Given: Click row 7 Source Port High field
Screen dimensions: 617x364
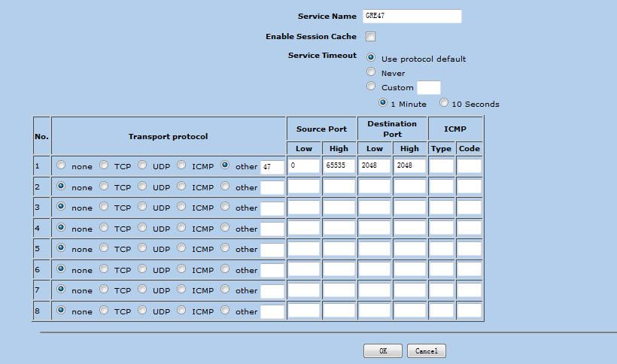Looking at the screenshot, I should 339,290.
